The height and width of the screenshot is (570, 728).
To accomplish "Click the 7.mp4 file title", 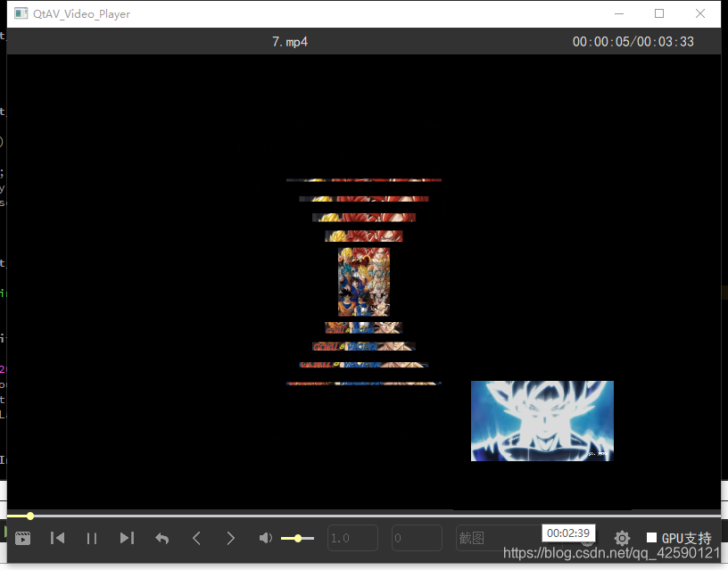I will pyautogui.click(x=290, y=42).
